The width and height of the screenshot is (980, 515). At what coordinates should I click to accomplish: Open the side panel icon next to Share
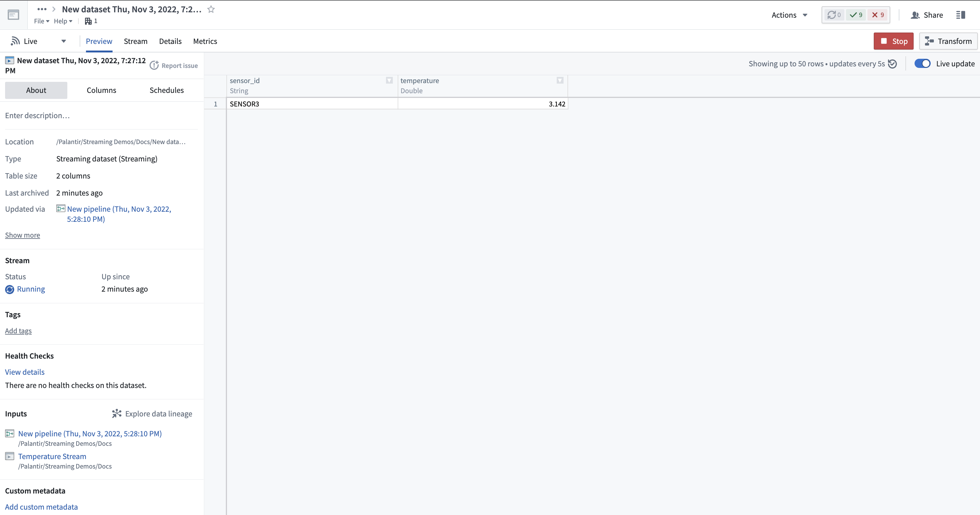[961, 15]
